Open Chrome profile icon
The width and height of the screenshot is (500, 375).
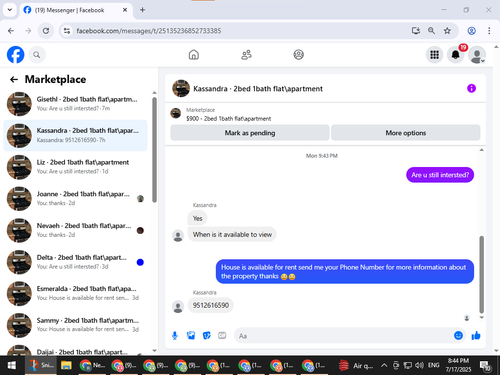click(x=471, y=31)
